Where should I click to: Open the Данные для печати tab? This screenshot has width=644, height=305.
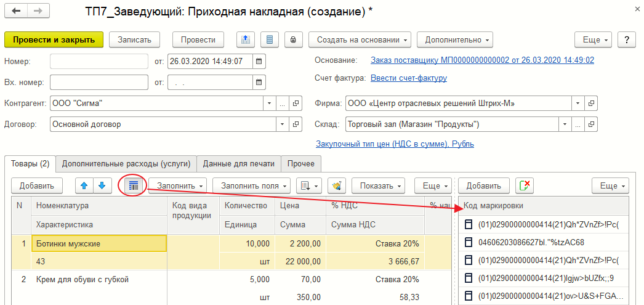[x=238, y=164]
